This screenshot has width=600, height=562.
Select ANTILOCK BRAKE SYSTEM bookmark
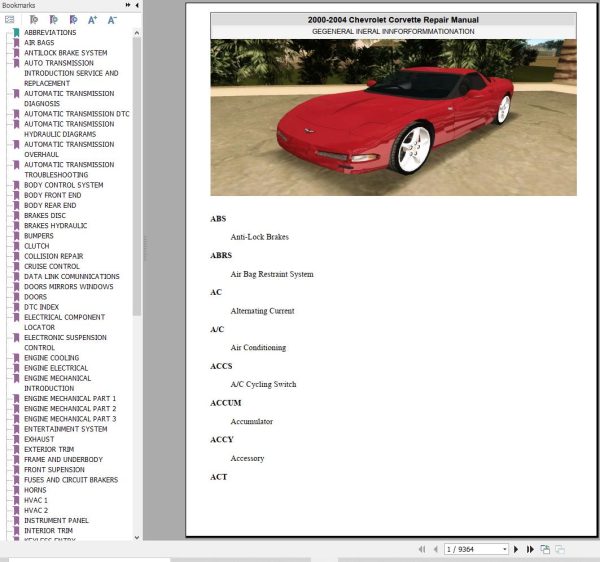pos(66,53)
